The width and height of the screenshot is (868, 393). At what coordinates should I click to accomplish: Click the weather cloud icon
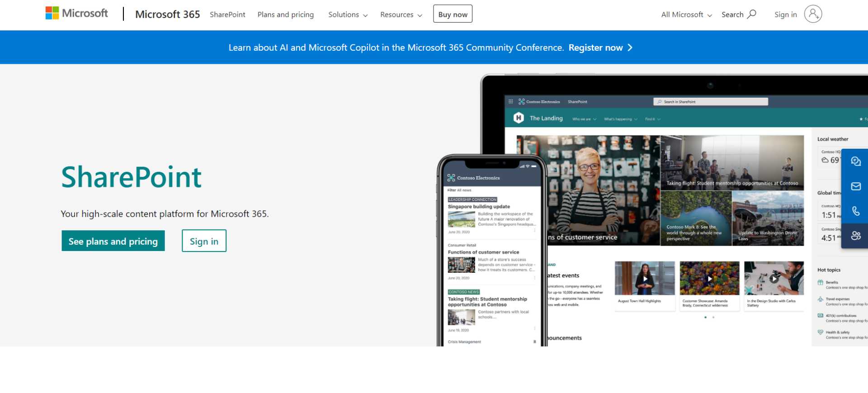click(825, 160)
